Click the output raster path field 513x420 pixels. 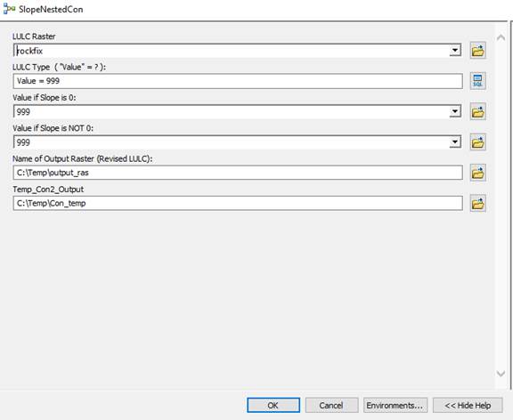pos(238,173)
